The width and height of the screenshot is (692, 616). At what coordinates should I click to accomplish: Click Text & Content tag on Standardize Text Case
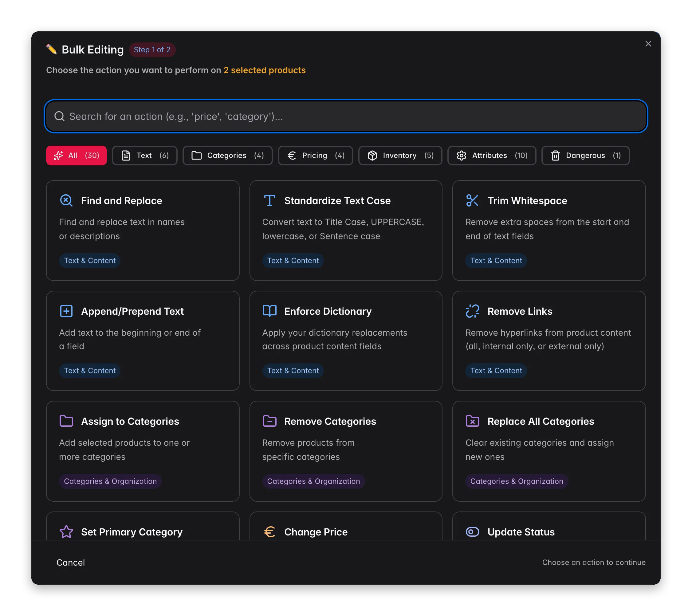(293, 260)
